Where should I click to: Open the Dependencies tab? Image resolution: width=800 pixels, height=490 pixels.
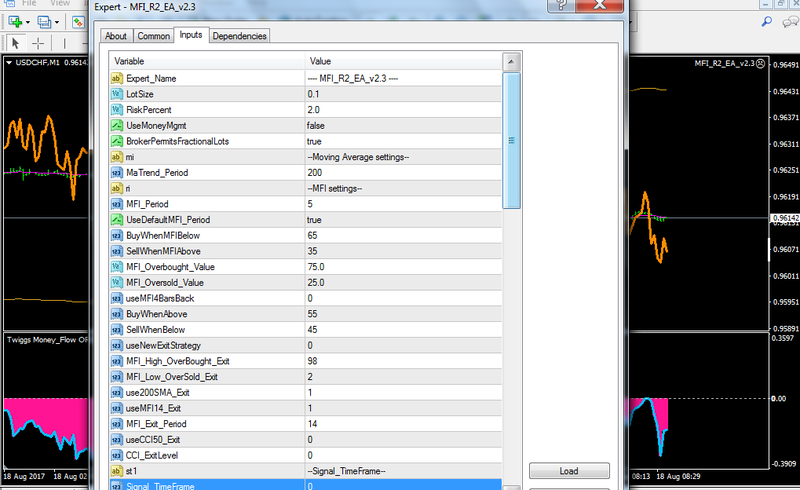(x=239, y=36)
